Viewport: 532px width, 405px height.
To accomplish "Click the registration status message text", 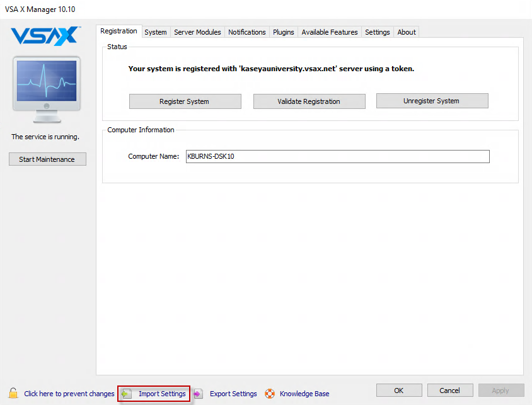I will pos(271,69).
